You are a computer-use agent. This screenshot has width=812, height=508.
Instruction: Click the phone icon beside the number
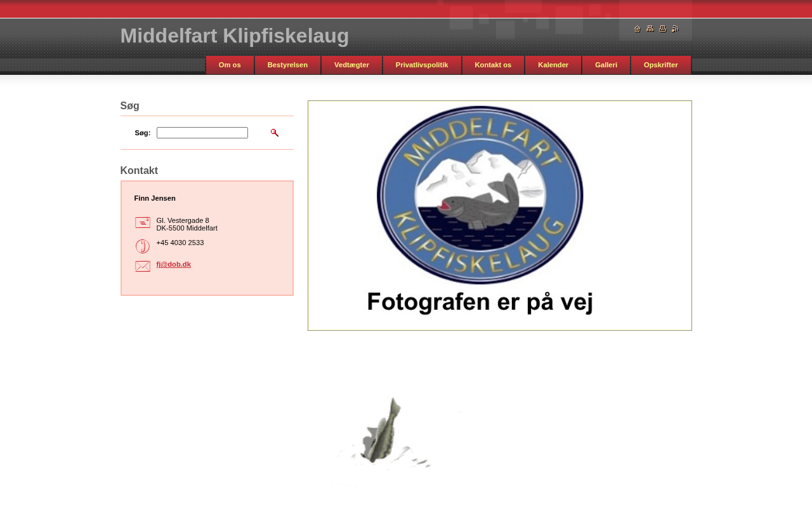point(143,246)
